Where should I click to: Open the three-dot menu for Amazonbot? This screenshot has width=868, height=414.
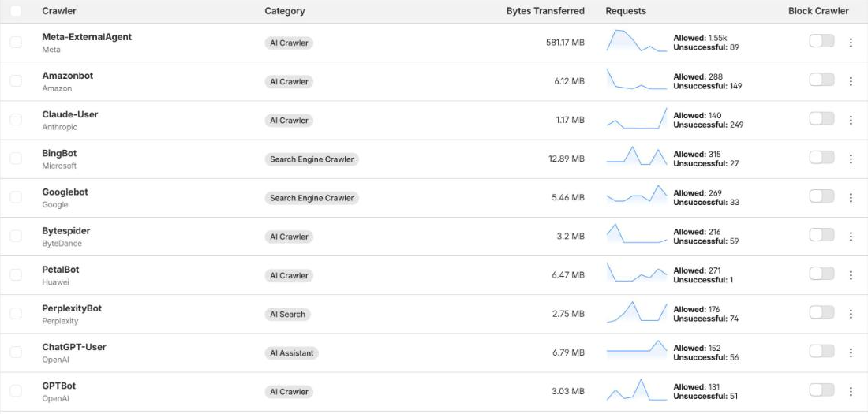tap(851, 81)
